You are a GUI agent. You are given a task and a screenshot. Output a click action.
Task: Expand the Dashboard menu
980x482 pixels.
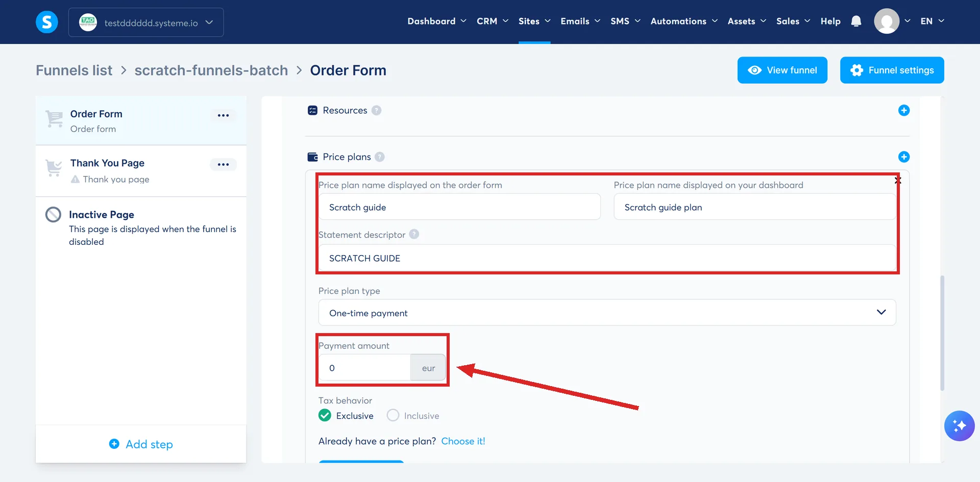(x=437, y=21)
